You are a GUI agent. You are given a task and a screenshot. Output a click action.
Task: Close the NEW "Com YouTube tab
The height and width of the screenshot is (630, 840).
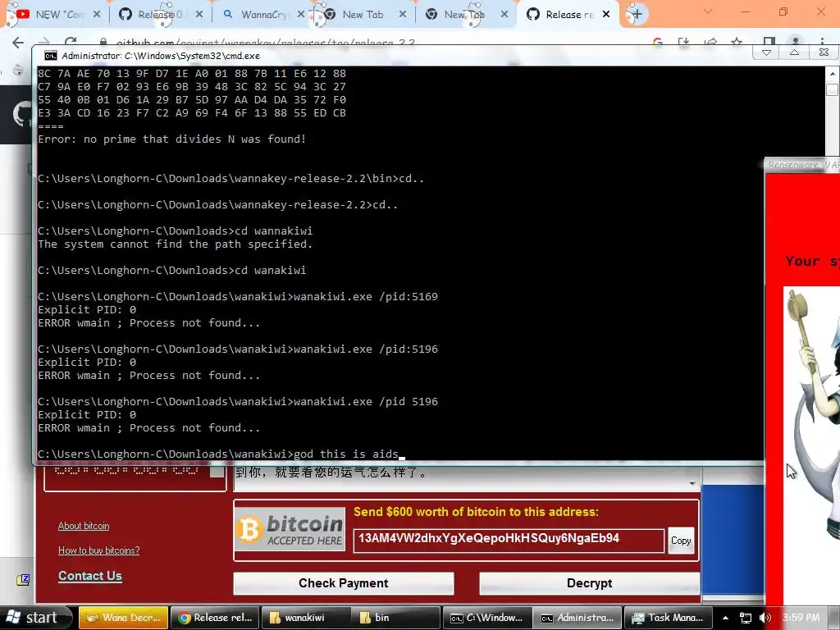97,15
